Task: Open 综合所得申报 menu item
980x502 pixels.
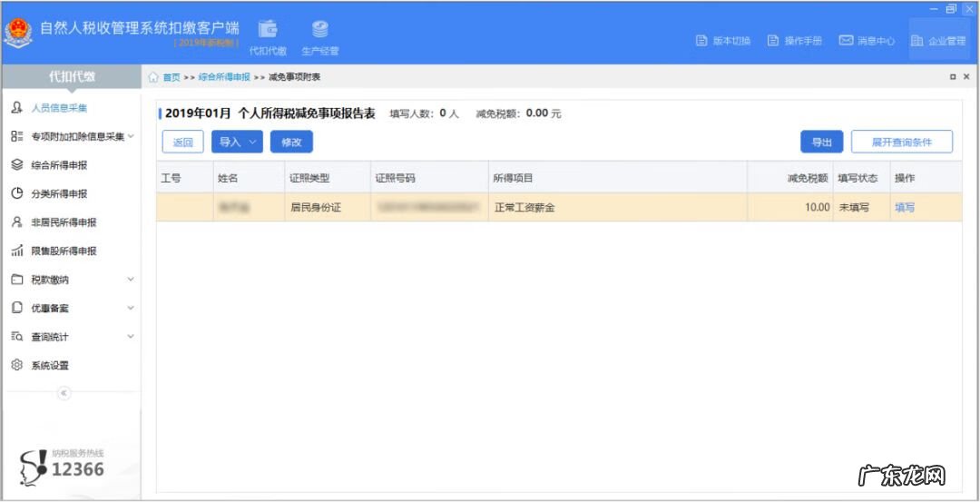Action: point(59,165)
